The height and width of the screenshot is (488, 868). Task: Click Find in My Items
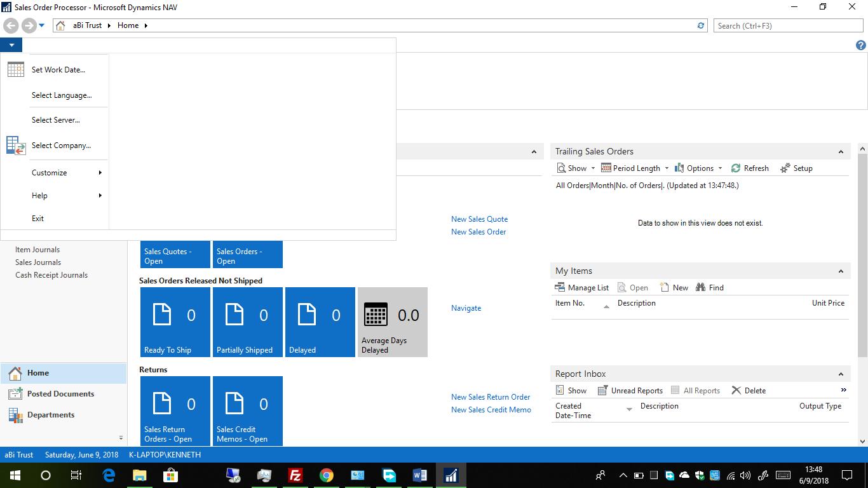tap(710, 288)
